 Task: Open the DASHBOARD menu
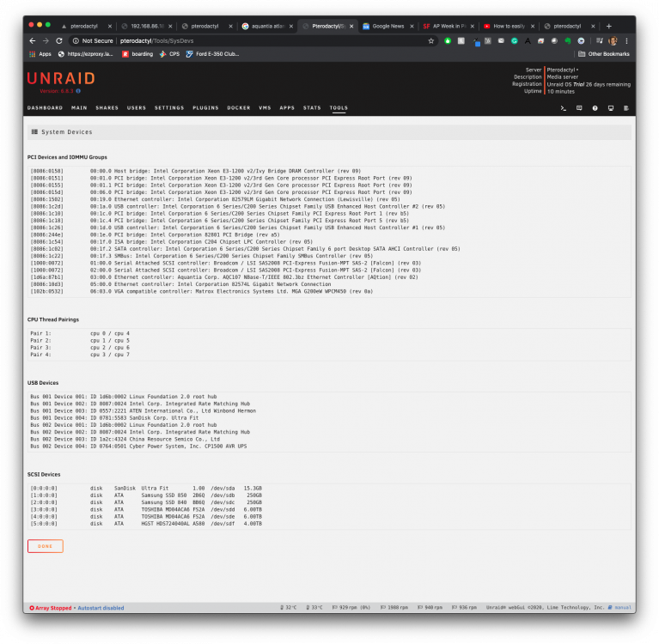pos(45,108)
